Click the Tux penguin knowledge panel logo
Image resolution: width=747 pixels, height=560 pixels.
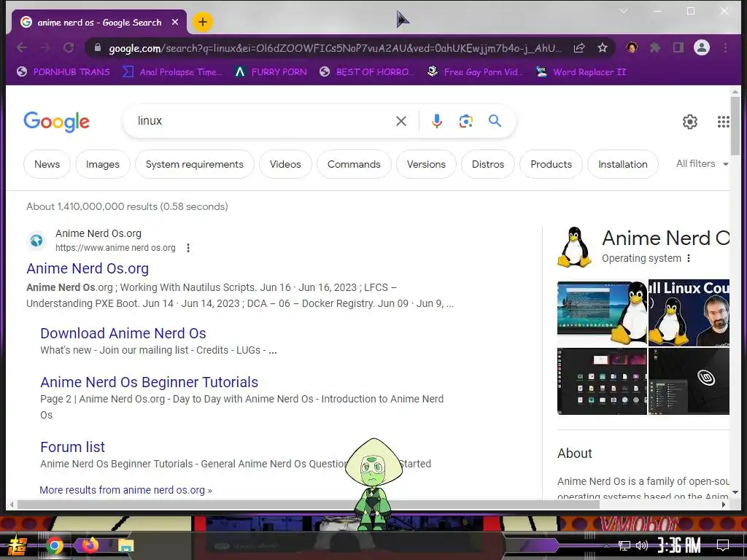click(x=575, y=246)
